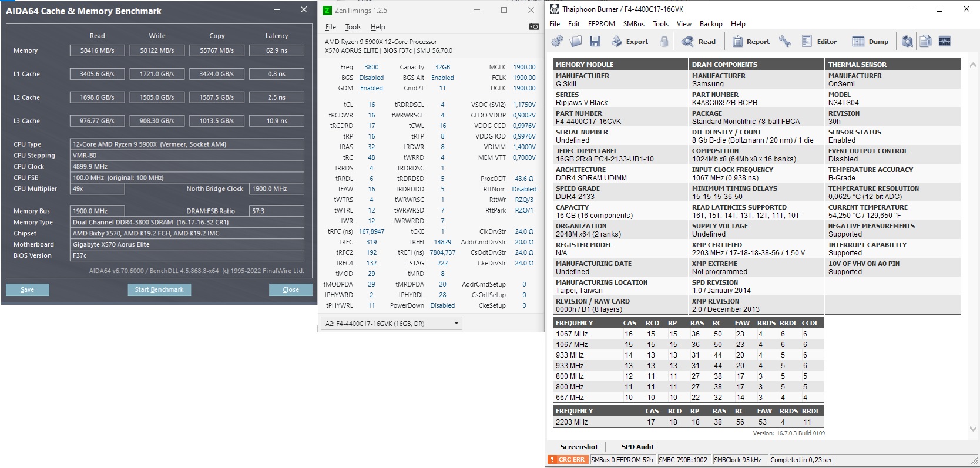
Task: Click the L3 Cache Latency value 10.9 ns
Action: point(277,121)
